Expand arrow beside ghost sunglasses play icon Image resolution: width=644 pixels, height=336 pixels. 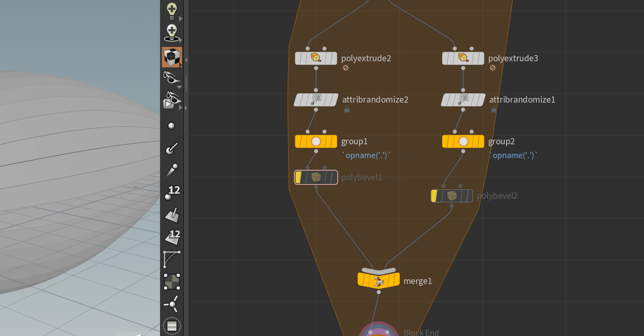click(181, 108)
